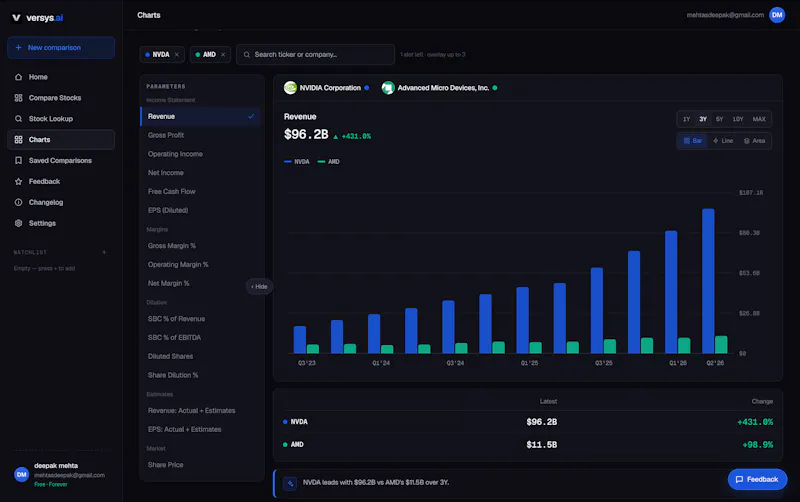
Task: Select Gross Margin % parameter
Action: 200,246
